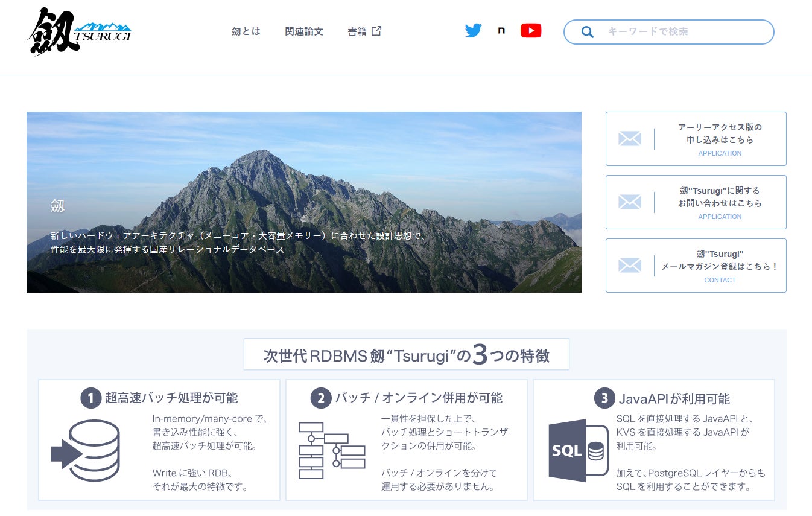Screen dimensions: 812x516
Task: Click the note "n" social icon
Action: (x=501, y=30)
